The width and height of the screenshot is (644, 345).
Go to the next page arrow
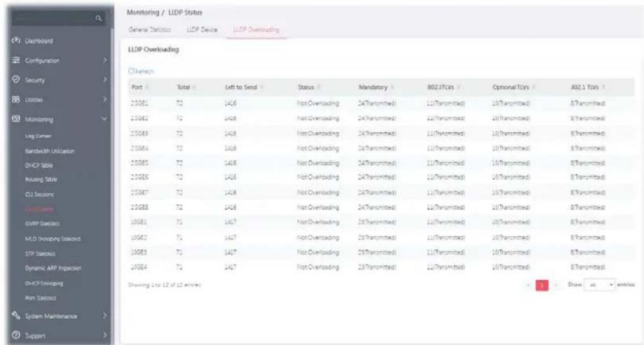click(556, 285)
